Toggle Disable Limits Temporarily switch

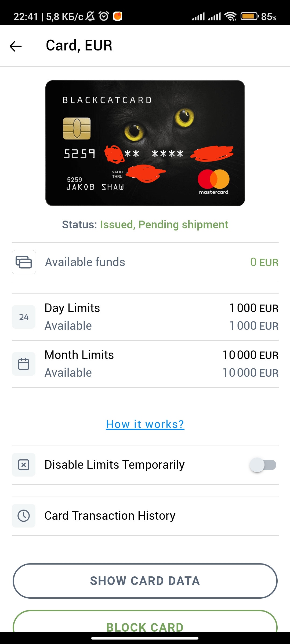pos(263,465)
